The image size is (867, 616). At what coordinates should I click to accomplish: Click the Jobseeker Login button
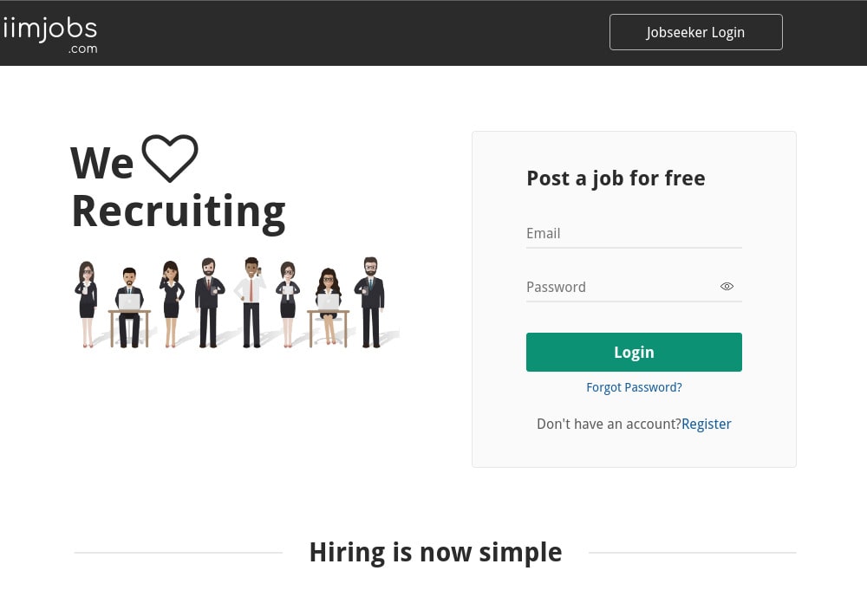click(695, 32)
